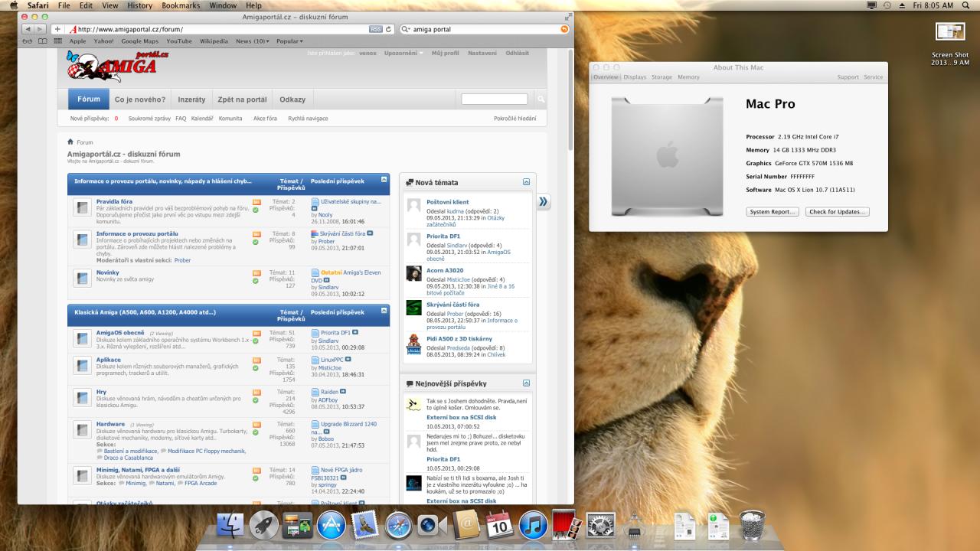Click the RSS badge in address bar

click(x=375, y=29)
